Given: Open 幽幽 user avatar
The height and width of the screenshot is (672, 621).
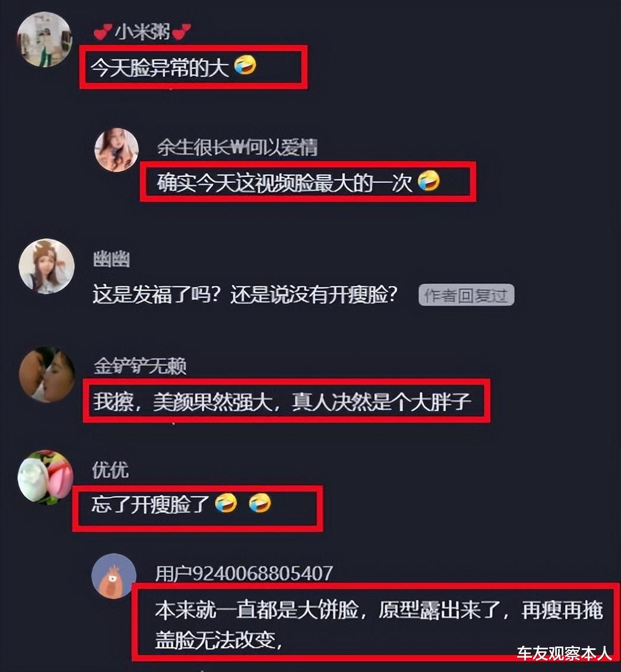Looking at the screenshot, I should 46,266.
